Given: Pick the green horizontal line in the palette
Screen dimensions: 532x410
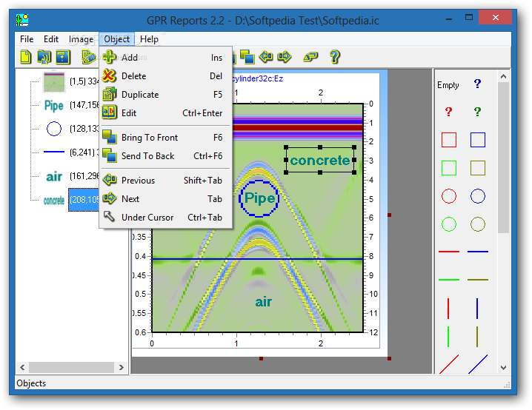Looking at the screenshot, I should tap(448, 280).
